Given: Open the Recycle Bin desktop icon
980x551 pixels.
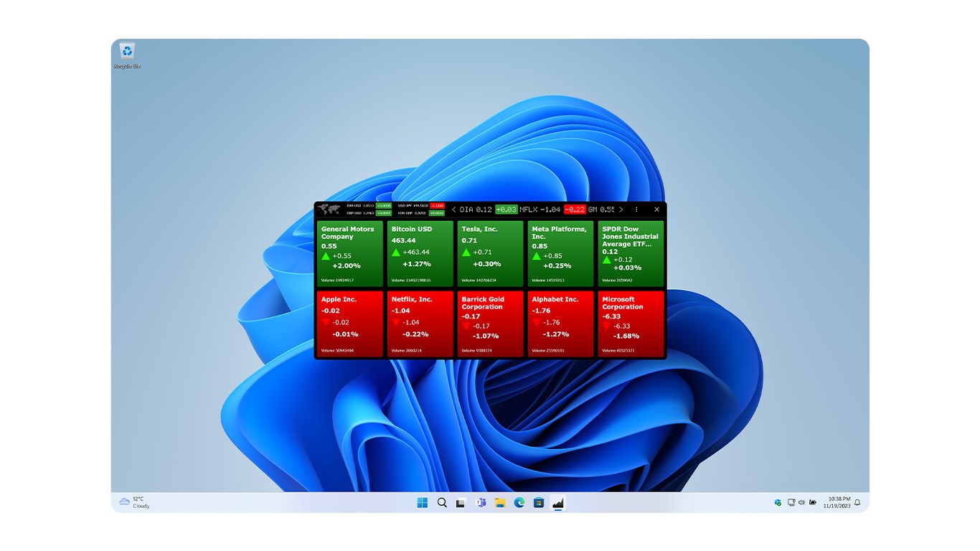Looking at the screenshot, I should [x=127, y=55].
